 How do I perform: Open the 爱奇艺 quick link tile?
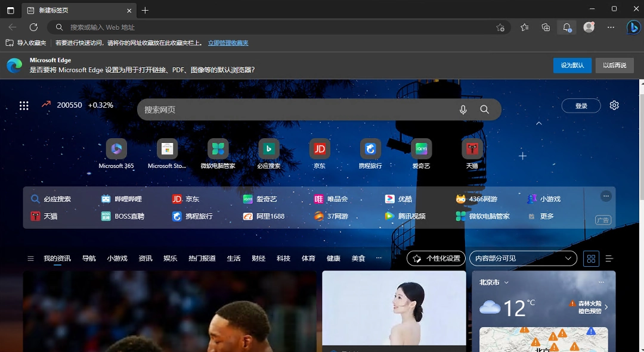pyautogui.click(x=422, y=154)
